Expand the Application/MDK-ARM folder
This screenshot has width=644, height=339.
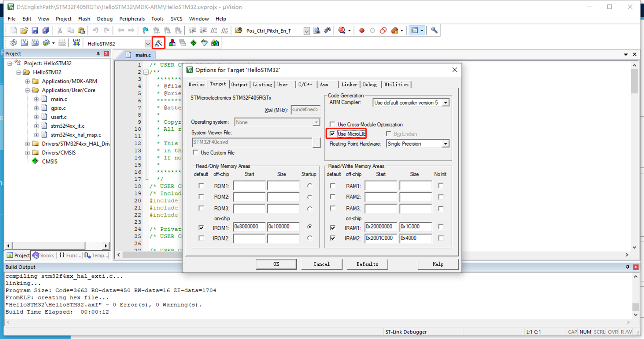(28, 81)
